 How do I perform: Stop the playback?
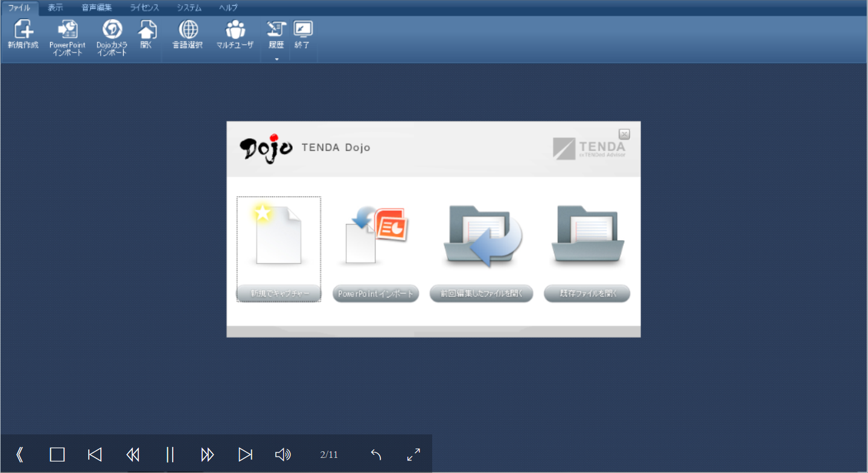57,454
